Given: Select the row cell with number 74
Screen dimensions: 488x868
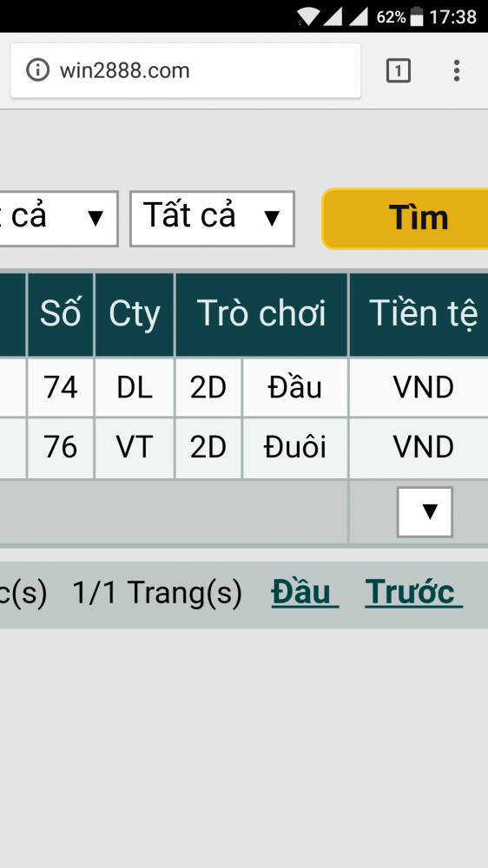Looking at the screenshot, I should click(61, 387).
